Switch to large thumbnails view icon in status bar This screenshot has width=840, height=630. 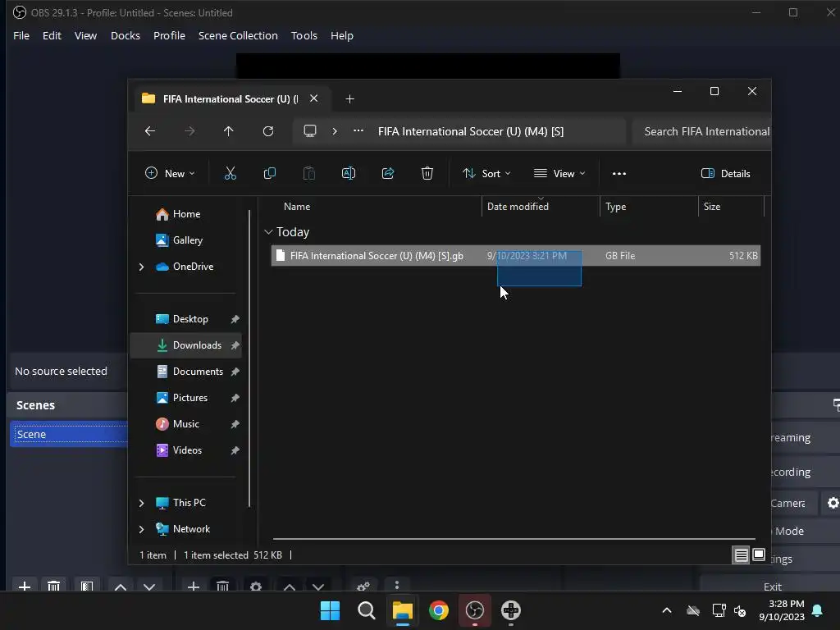(x=759, y=555)
